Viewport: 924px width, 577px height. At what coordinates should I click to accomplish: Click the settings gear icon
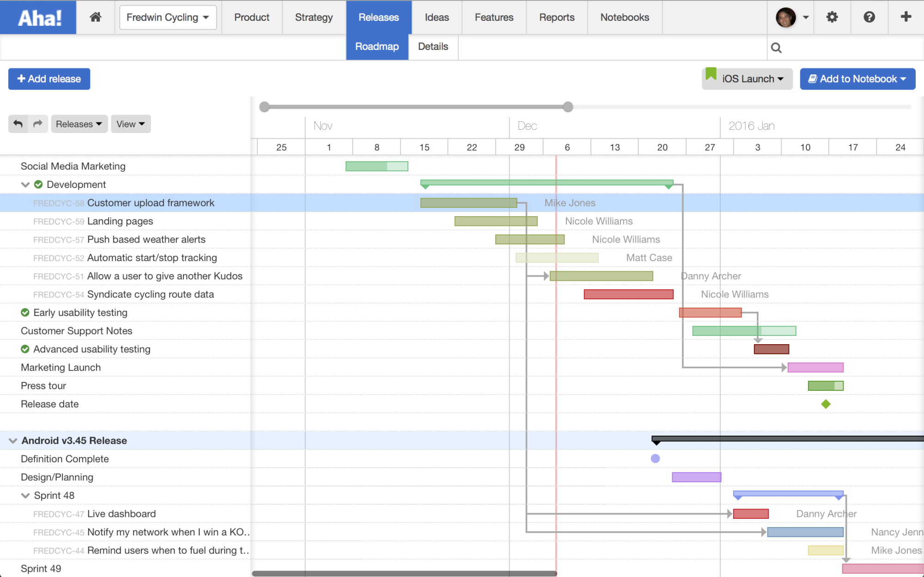pos(832,17)
